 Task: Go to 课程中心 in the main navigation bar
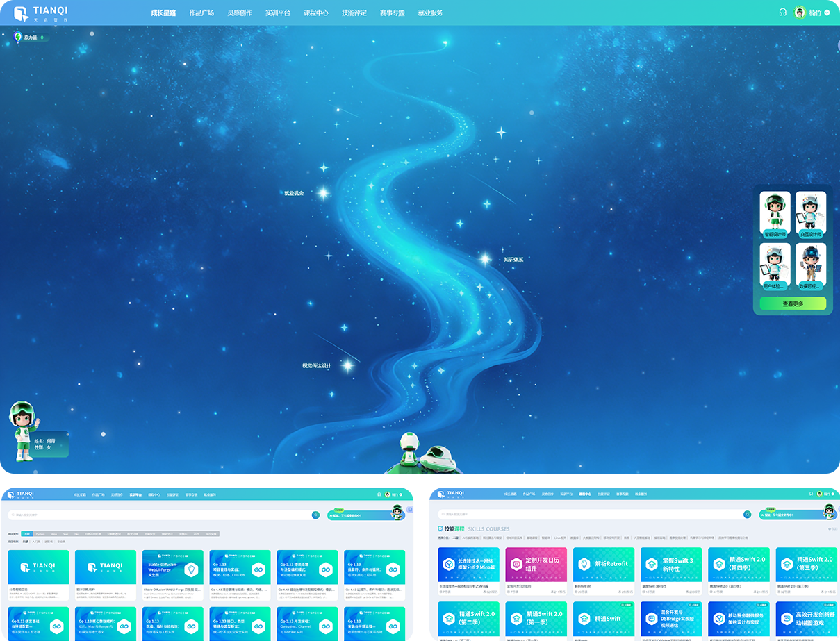coord(316,13)
